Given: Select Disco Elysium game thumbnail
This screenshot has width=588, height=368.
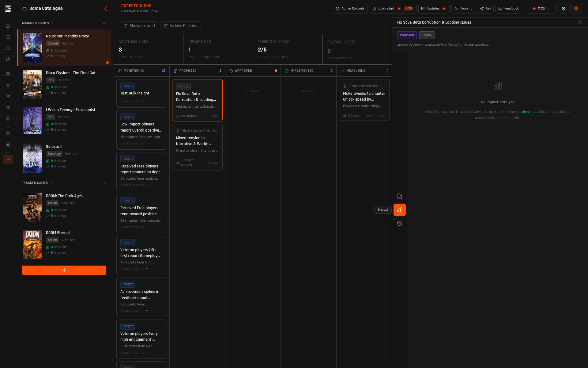Looking at the screenshot, I should [32, 85].
